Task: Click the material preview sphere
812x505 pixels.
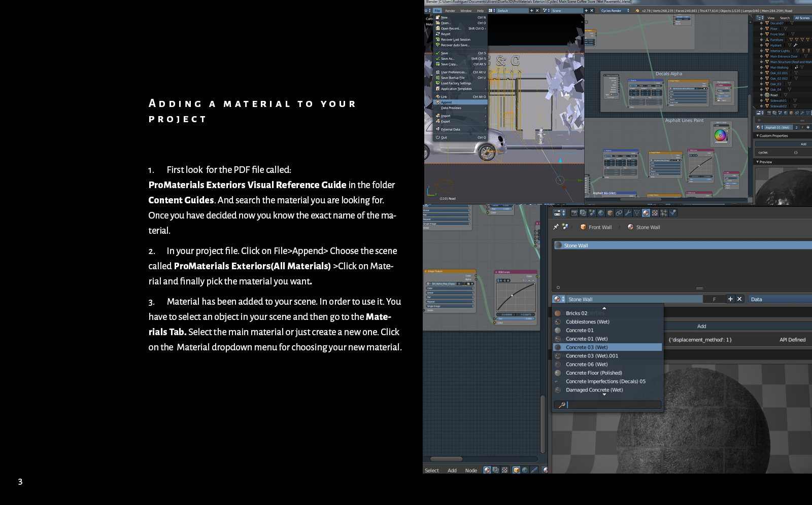Action: coord(700,421)
